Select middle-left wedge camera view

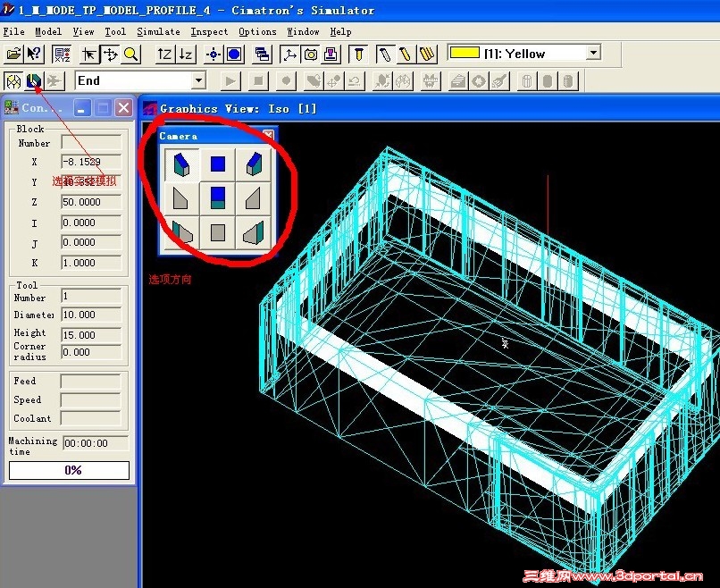[181, 198]
